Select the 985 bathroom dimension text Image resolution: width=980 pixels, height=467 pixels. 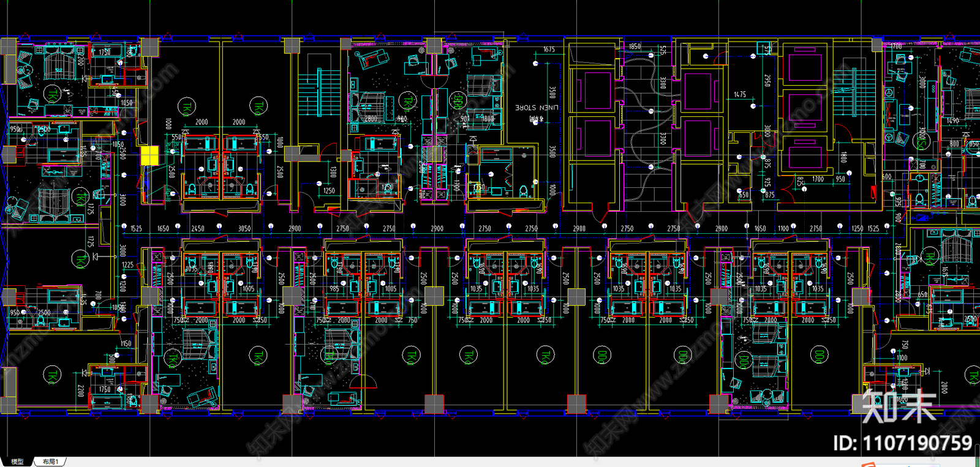pos(334,288)
